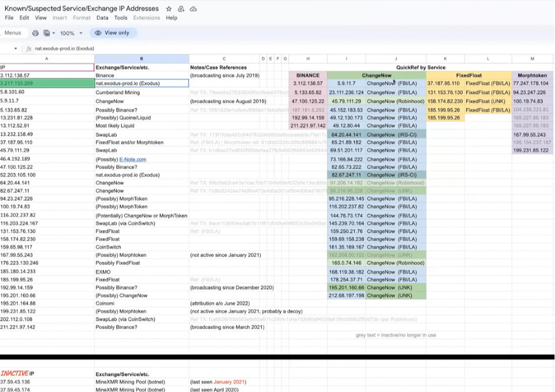Open the Edit menu
Image resolution: width=555 pixels, height=392 pixels.
click(x=24, y=18)
